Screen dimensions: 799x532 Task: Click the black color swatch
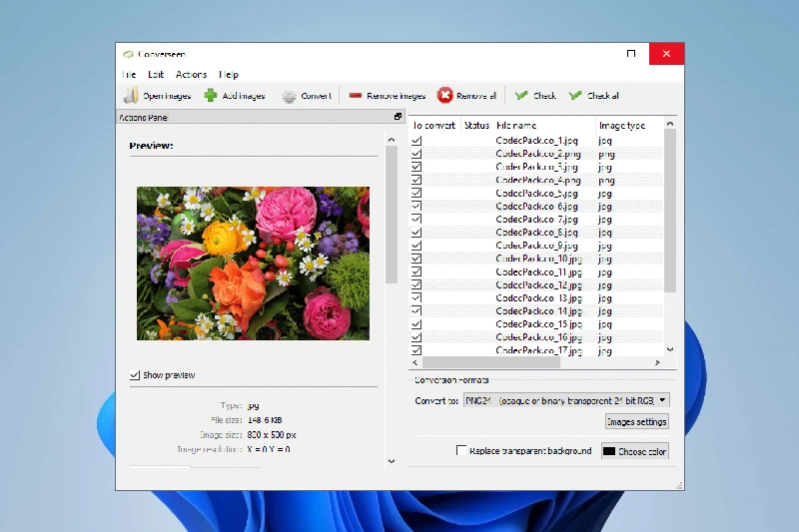609,451
